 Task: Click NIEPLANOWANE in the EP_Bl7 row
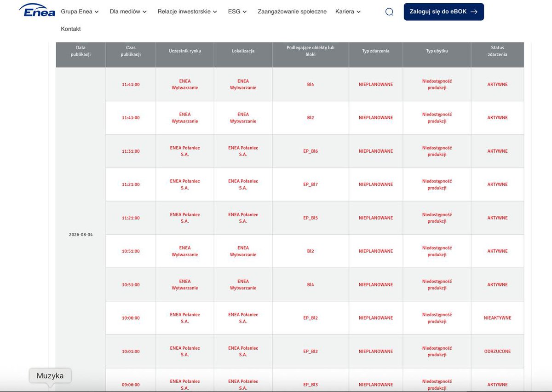tap(376, 184)
